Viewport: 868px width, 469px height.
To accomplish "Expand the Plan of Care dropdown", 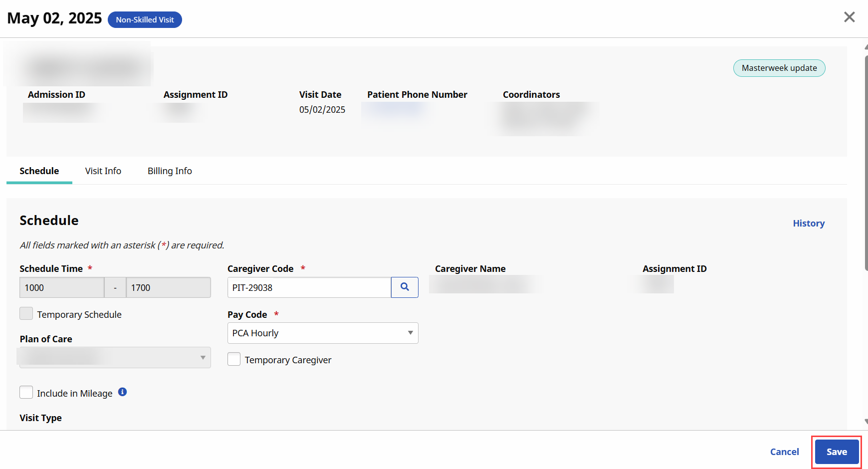I will point(115,358).
